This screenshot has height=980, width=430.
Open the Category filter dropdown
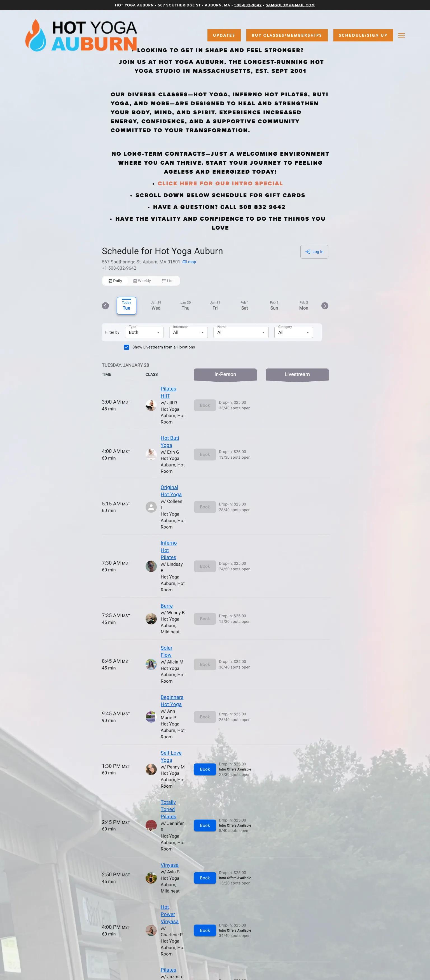coord(293,333)
